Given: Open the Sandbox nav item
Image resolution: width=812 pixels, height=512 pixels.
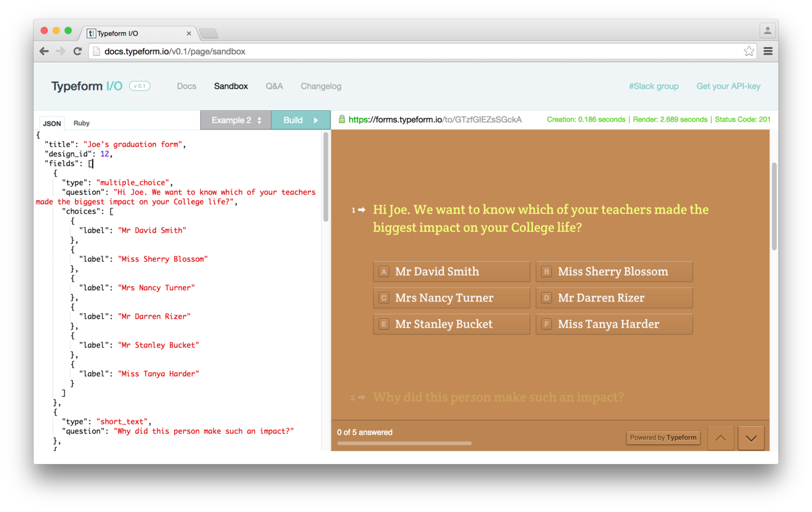Looking at the screenshot, I should (231, 86).
